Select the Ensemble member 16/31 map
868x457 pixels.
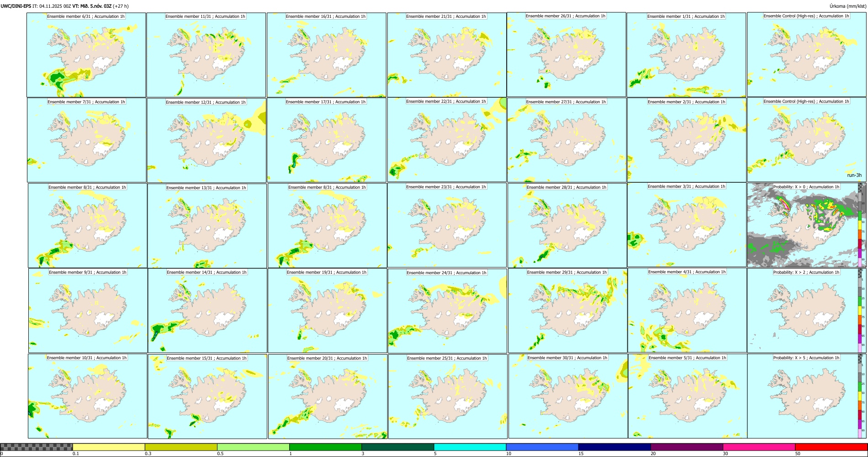point(327,55)
